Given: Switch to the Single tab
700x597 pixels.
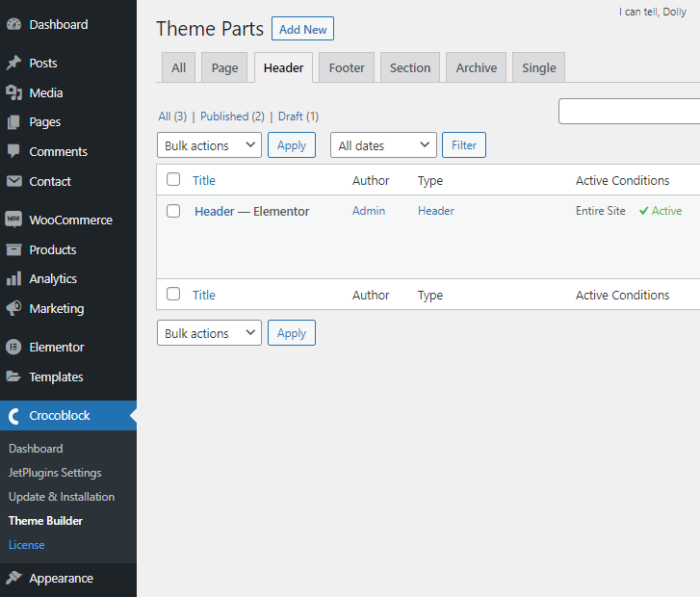Looking at the screenshot, I should click(x=539, y=67).
